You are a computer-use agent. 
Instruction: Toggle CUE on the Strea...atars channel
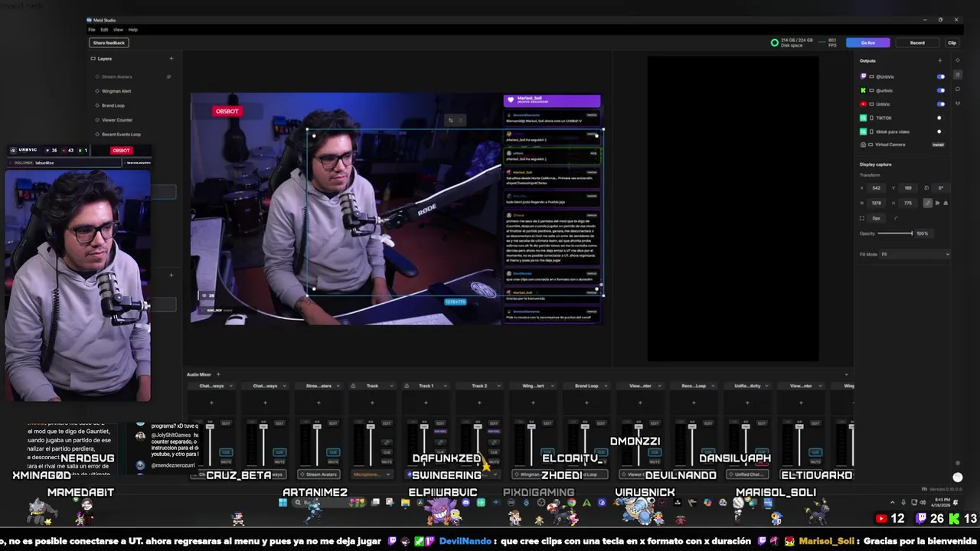pyautogui.click(x=333, y=452)
